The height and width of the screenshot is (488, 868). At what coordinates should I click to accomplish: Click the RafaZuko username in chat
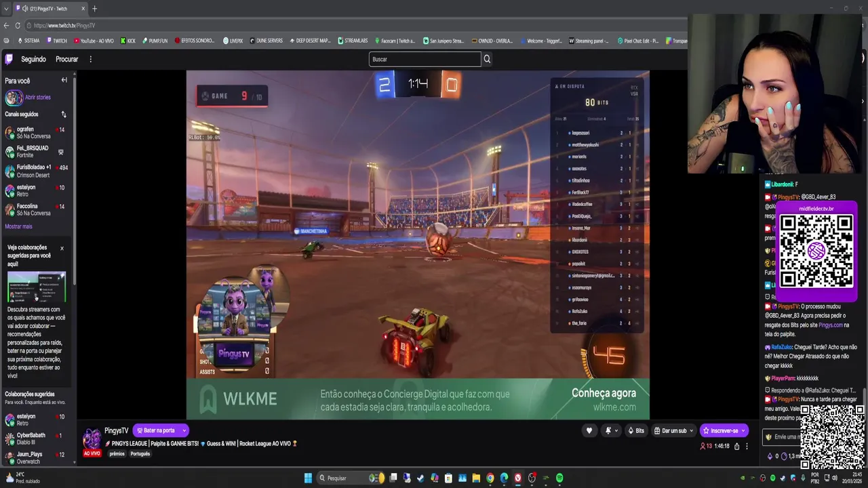pyautogui.click(x=781, y=347)
